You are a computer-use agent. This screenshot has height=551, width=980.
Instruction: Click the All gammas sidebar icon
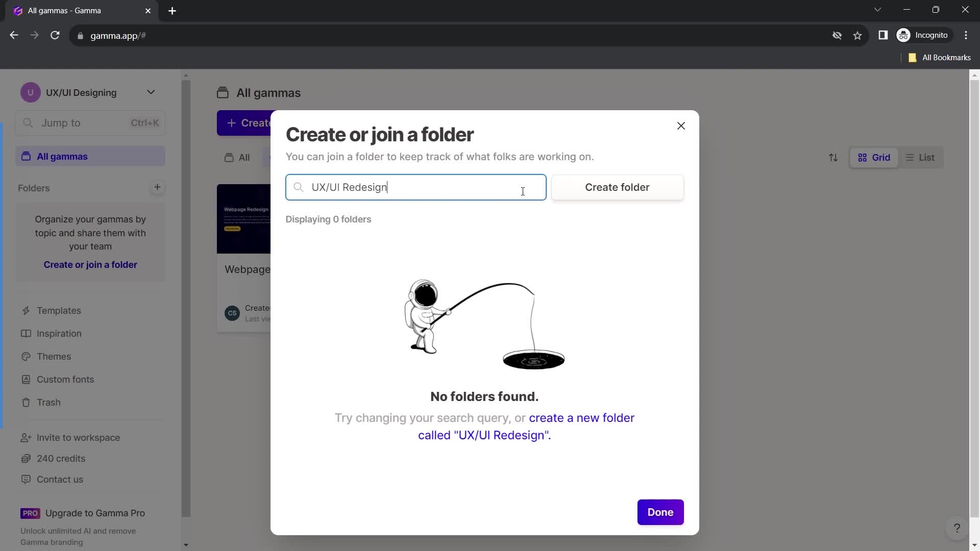click(x=25, y=156)
